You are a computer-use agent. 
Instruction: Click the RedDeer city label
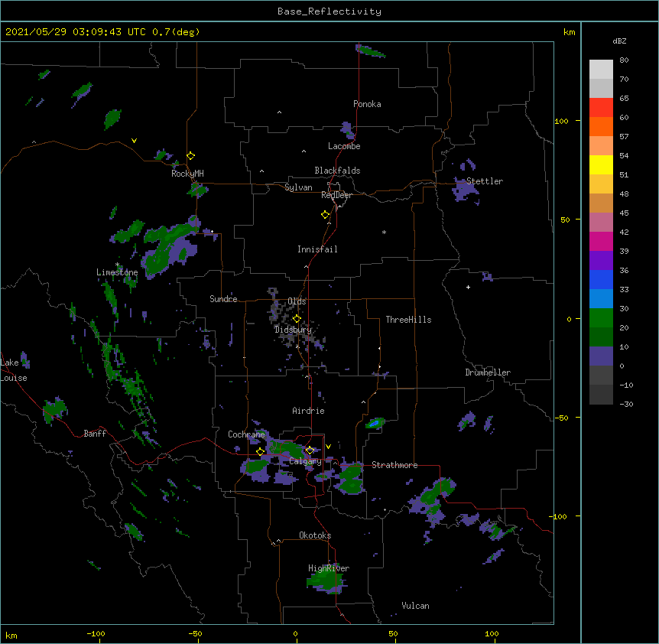pos(336,195)
